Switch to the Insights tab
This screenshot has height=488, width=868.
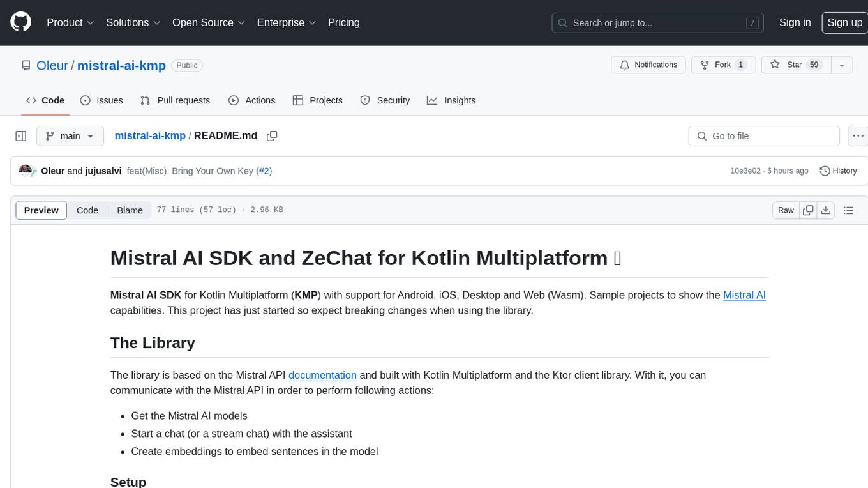(x=451, y=100)
